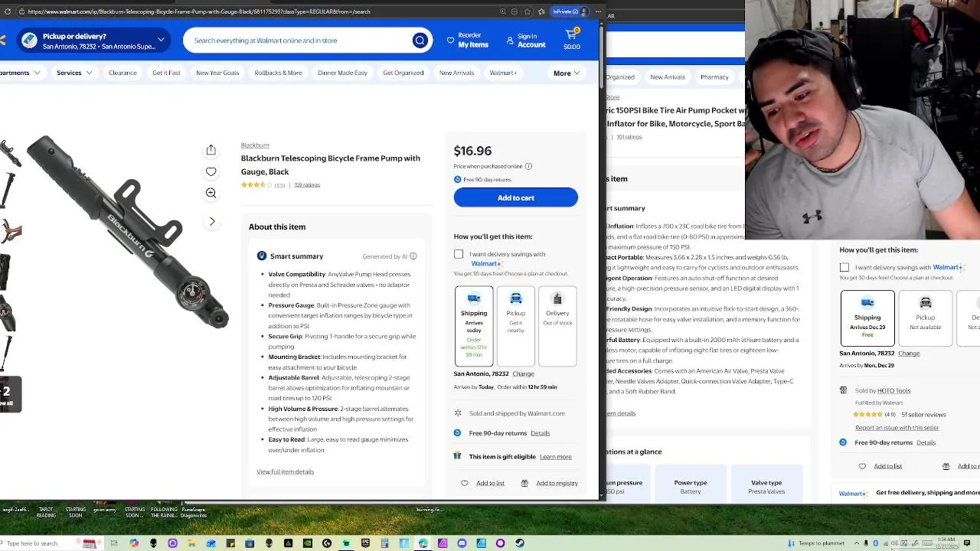Open HOTO Tools seller link in right window
This screenshot has width=980, height=551.
[893, 391]
